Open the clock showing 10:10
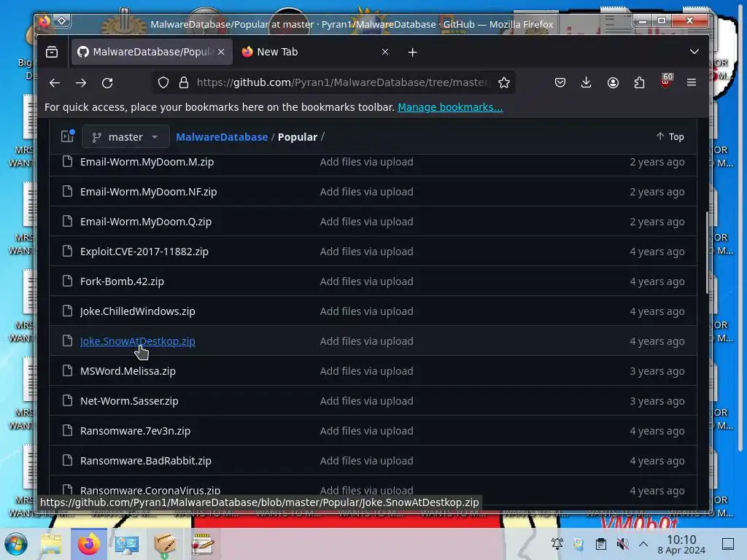747x560 pixels. [x=681, y=544]
